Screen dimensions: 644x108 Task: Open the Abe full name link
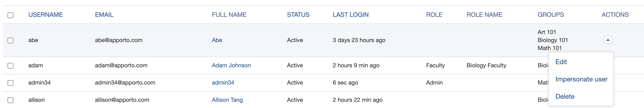pyautogui.click(x=217, y=40)
